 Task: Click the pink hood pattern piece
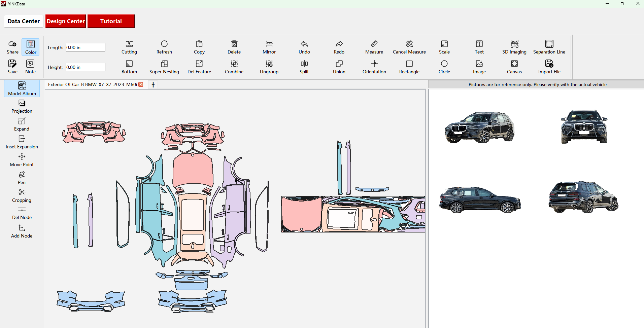(193, 170)
